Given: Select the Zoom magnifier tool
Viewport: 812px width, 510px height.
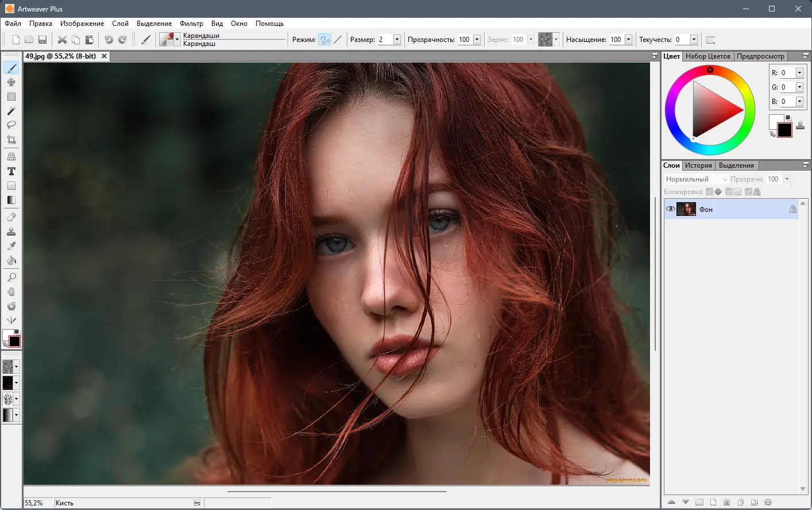Looking at the screenshot, I should pos(11,277).
